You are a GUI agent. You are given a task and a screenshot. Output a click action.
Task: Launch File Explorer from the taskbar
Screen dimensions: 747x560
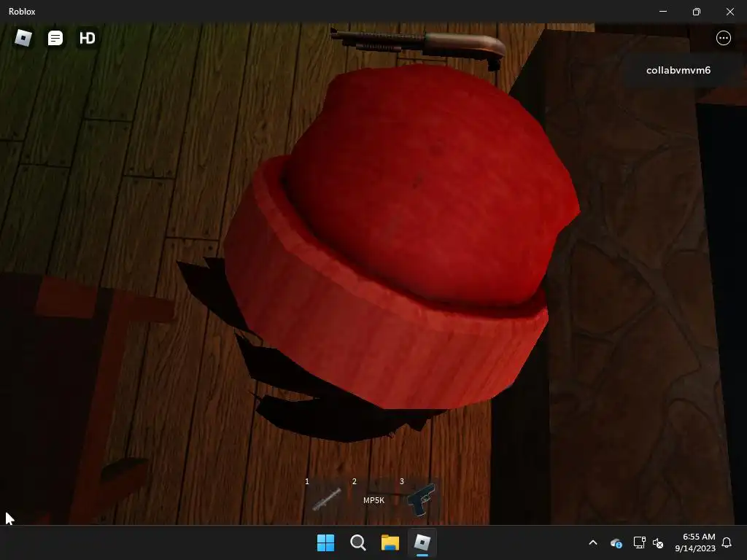tap(390, 542)
